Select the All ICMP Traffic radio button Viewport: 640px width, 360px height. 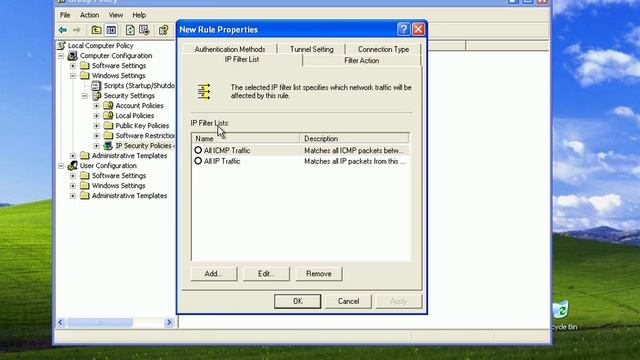coord(198,150)
